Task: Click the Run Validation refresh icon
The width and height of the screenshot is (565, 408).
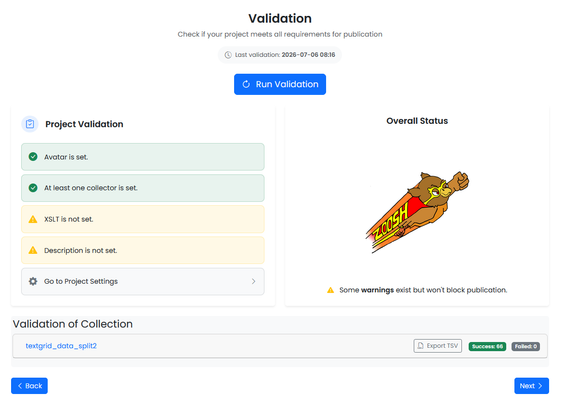Action: click(x=246, y=84)
